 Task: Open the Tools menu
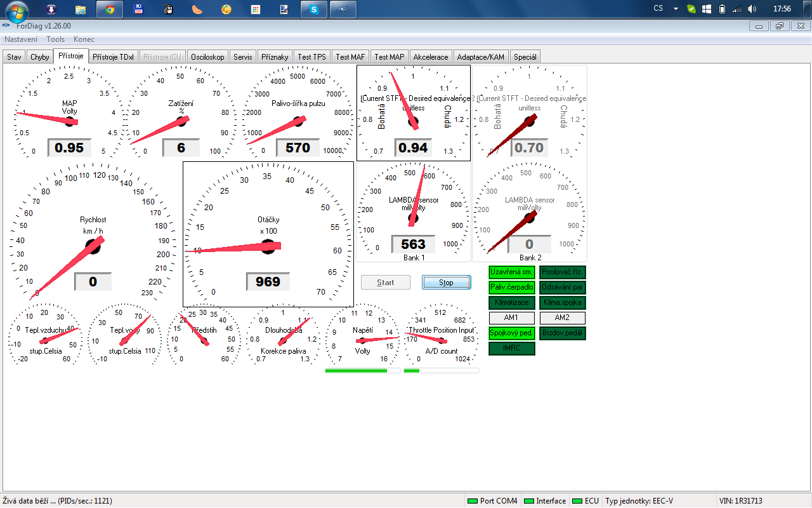[55, 39]
